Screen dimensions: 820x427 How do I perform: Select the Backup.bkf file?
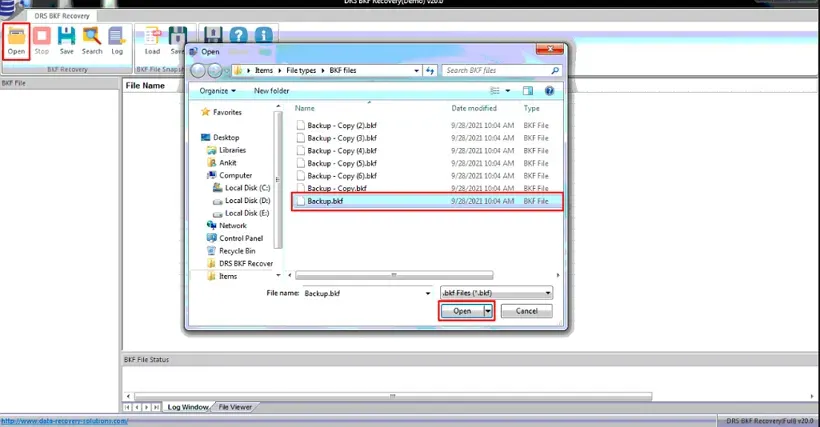[427, 201]
